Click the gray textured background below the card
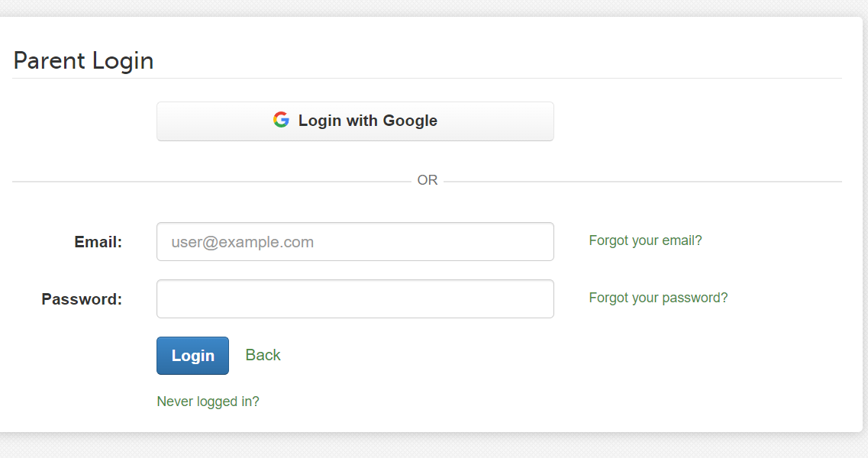 434,447
